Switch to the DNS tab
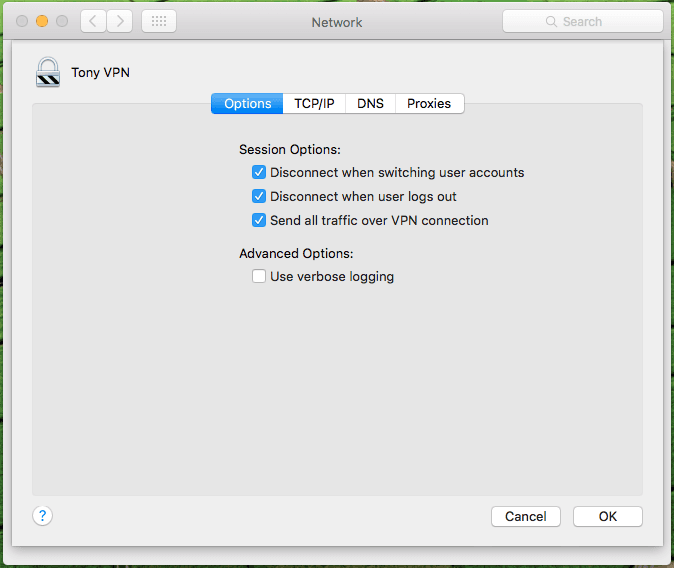The width and height of the screenshot is (674, 568). tap(370, 104)
